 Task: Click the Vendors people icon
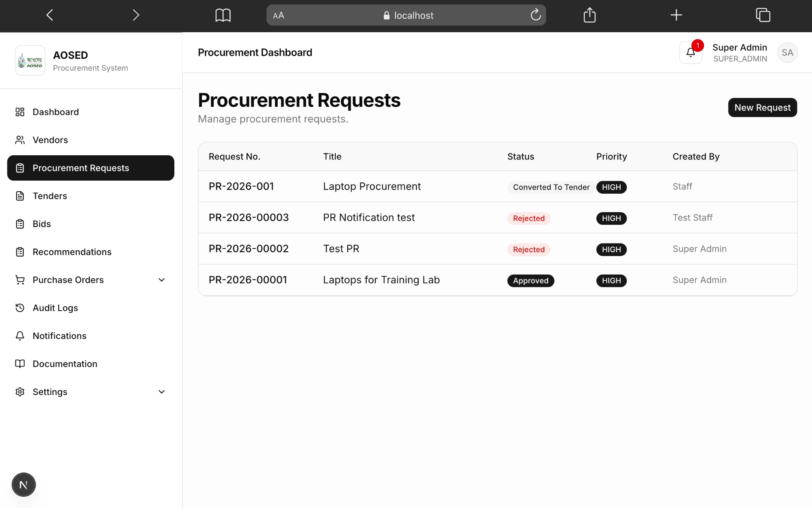click(20, 140)
